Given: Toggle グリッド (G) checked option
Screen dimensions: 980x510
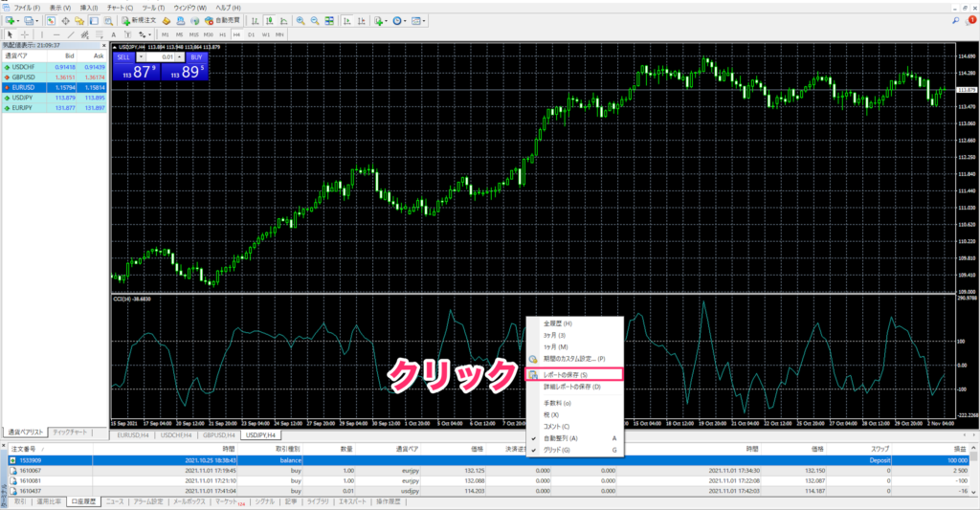Looking at the screenshot, I should (x=574, y=450).
